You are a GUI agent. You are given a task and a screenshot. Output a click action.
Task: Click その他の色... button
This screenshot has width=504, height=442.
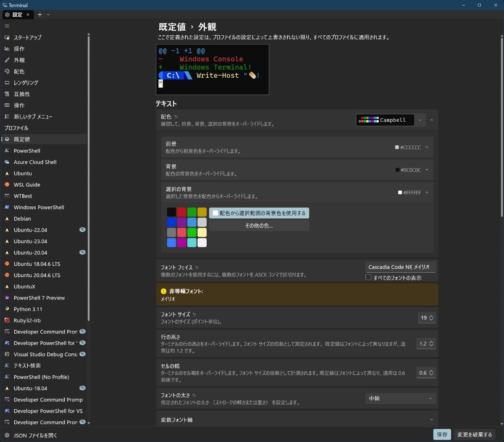[x=259, y=226]
